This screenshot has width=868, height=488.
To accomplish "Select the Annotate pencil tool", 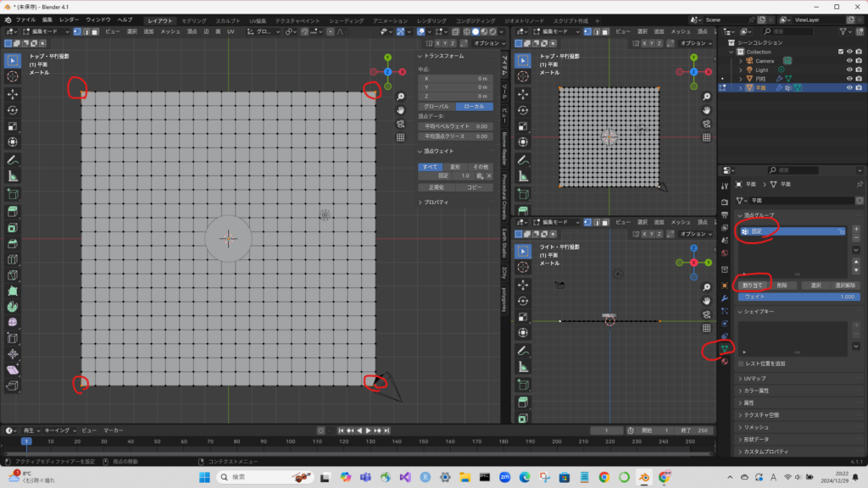I will pyautogui.click(x=13, y=159).
